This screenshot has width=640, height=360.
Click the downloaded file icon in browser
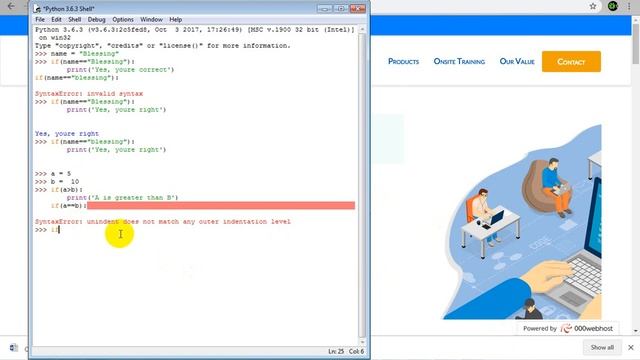(x=13, y=347)
